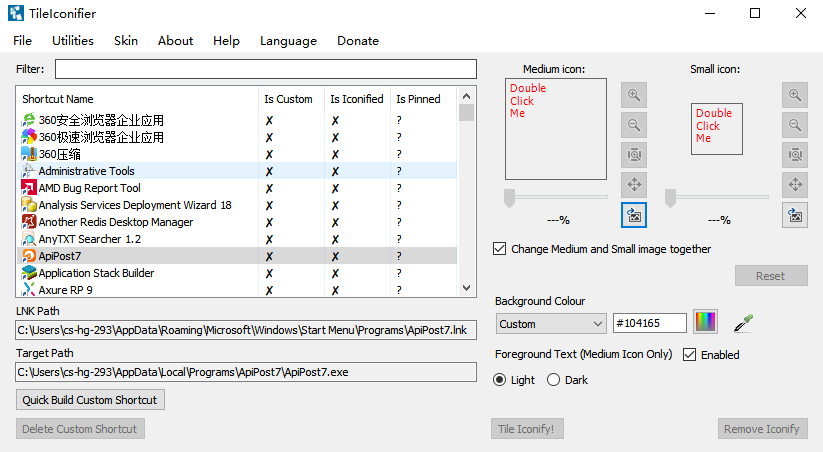Click the hex colour field #104165
Viewport: 823px width, 452px height.
tap(650, 323)
